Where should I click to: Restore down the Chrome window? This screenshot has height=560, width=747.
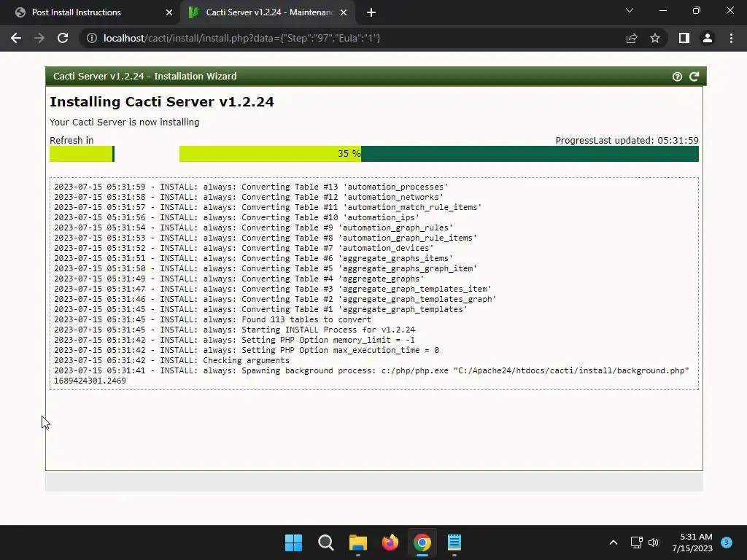click(697, 10)
